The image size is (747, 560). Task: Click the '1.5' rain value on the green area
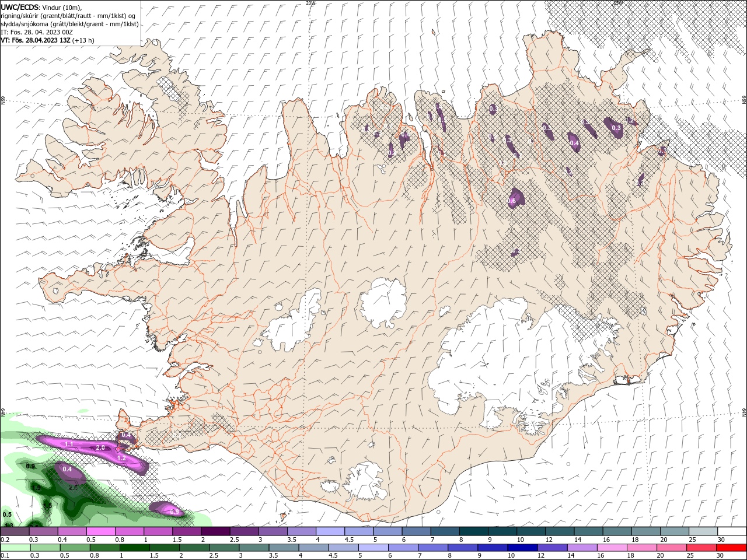pos(48,506)
